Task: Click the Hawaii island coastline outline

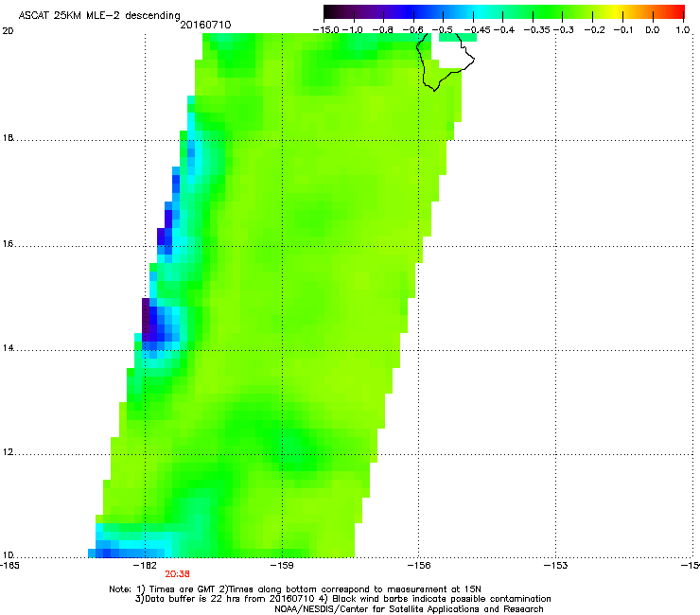Action: [x=446, y=62]
